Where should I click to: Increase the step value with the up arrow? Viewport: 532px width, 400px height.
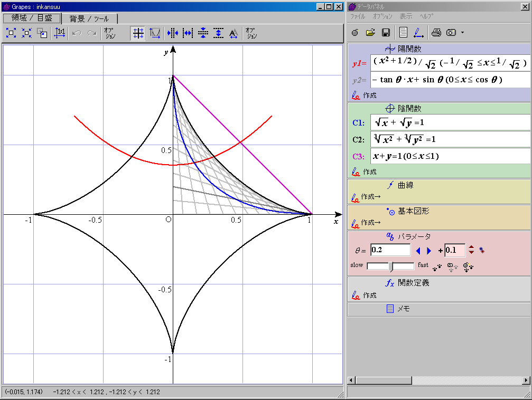471,247
